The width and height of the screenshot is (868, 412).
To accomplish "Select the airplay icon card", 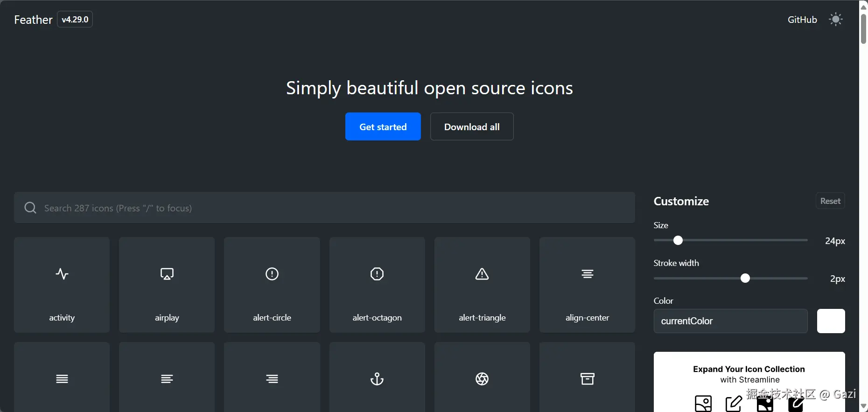I will 167,285.
